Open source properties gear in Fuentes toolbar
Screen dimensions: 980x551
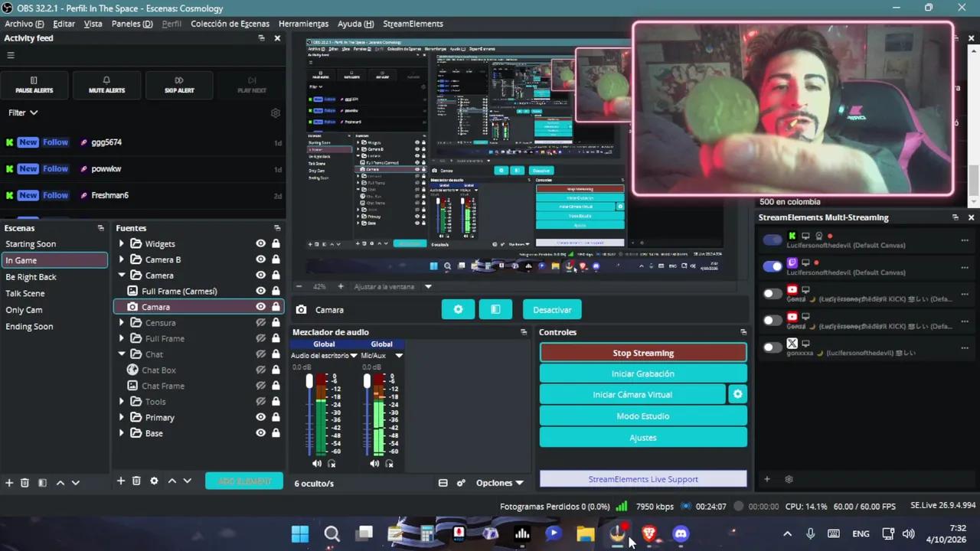pos(154,481)
